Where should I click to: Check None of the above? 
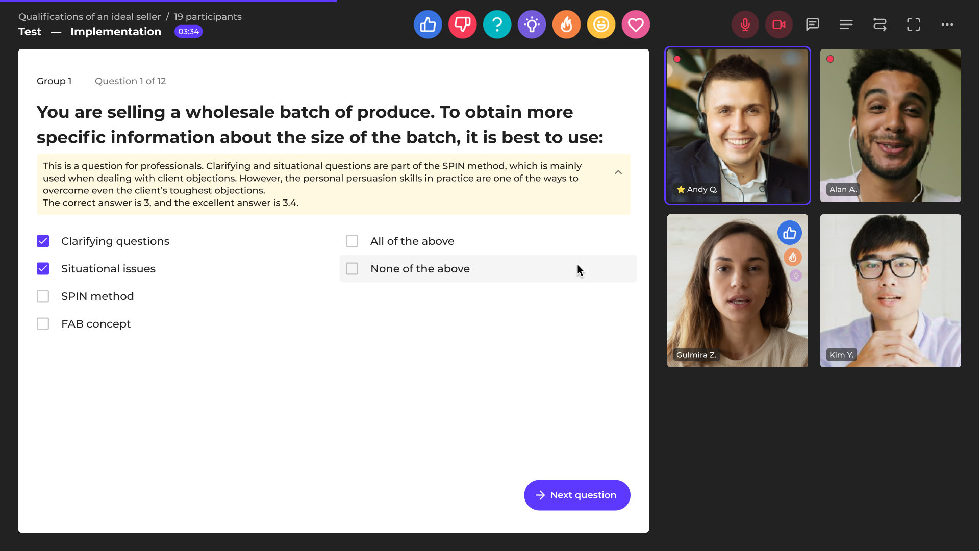click(352, 269)
